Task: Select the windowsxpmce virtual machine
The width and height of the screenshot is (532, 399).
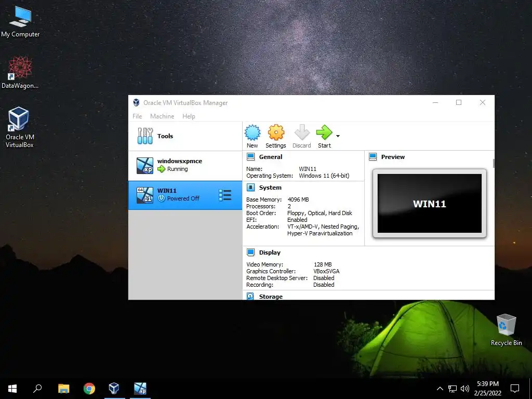Action: click(185, 166)
